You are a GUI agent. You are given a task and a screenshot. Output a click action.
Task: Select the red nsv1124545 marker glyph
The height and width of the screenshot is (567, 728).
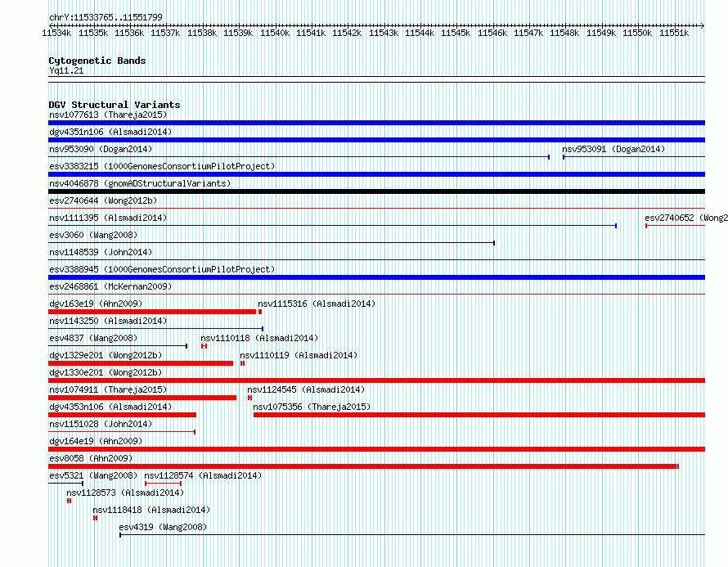pos(249,398)
